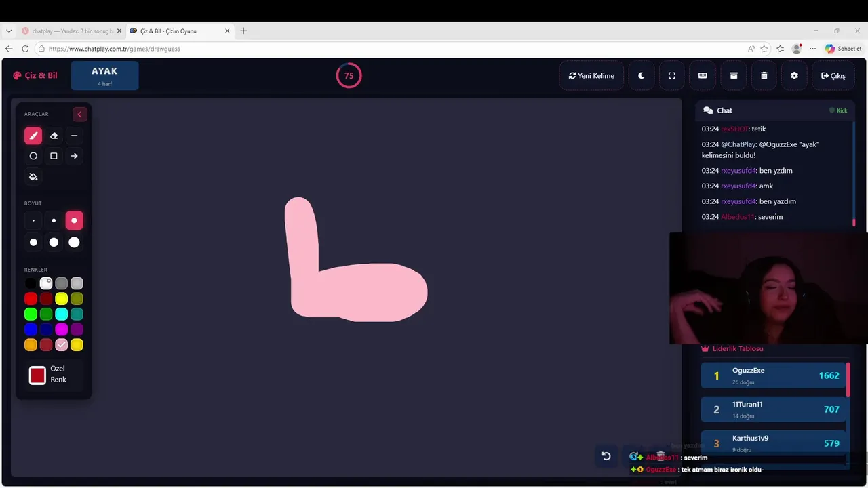
Task: Pick the cyan color swatch
Action: (x=62, y=314)
